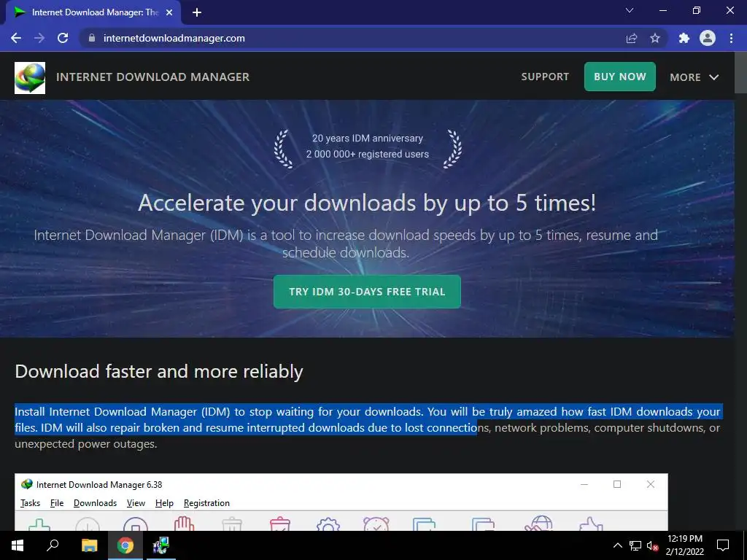Open Windows taskbar search
Screen dimensions: 747x560
53,545
